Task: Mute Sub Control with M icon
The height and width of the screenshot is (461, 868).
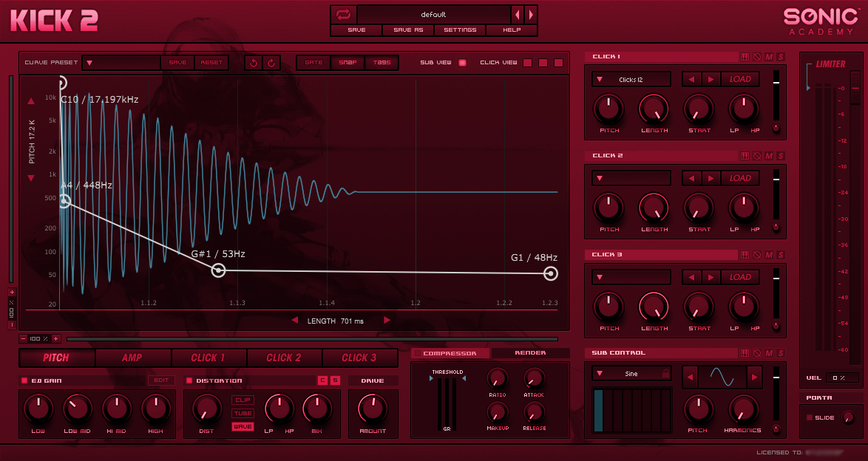Action: point(769,352)
